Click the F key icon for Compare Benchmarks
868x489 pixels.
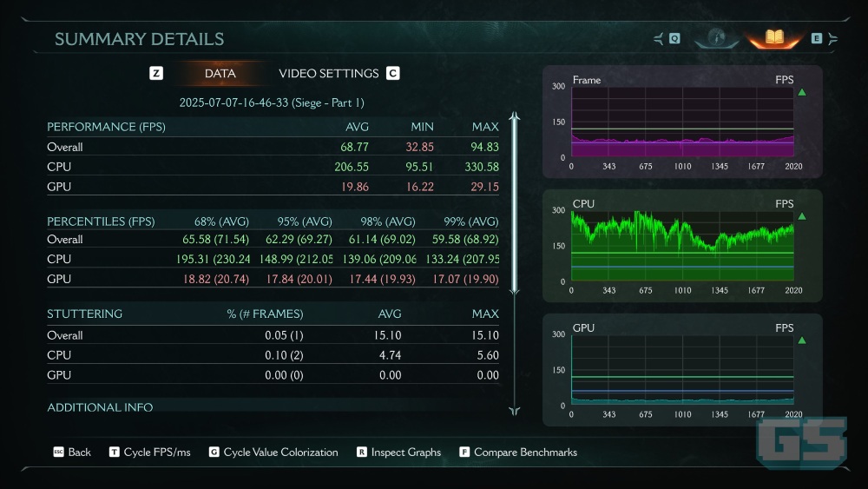coord(464,452)
